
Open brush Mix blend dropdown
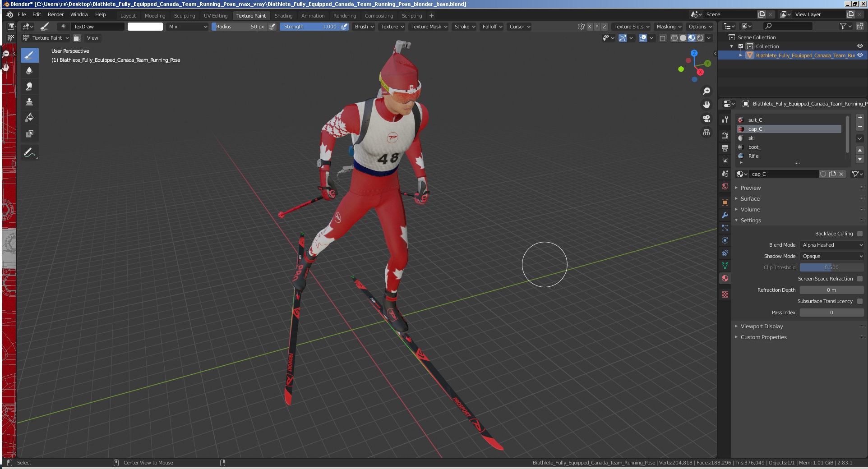click(x=187, y=27)
